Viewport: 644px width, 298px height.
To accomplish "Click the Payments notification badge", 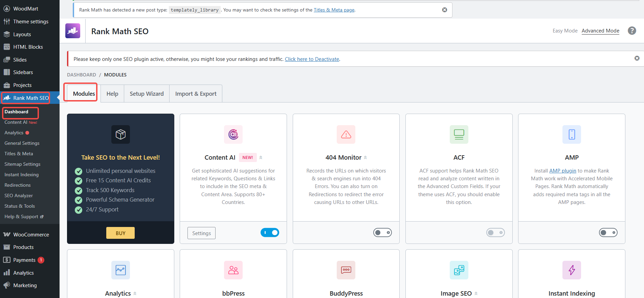I will coord(41,260).
